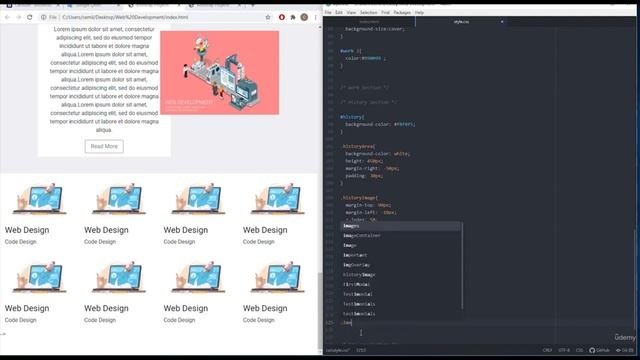640x360 pixels.
Task: Open the Edit menu in Atom
Action: 339,13
